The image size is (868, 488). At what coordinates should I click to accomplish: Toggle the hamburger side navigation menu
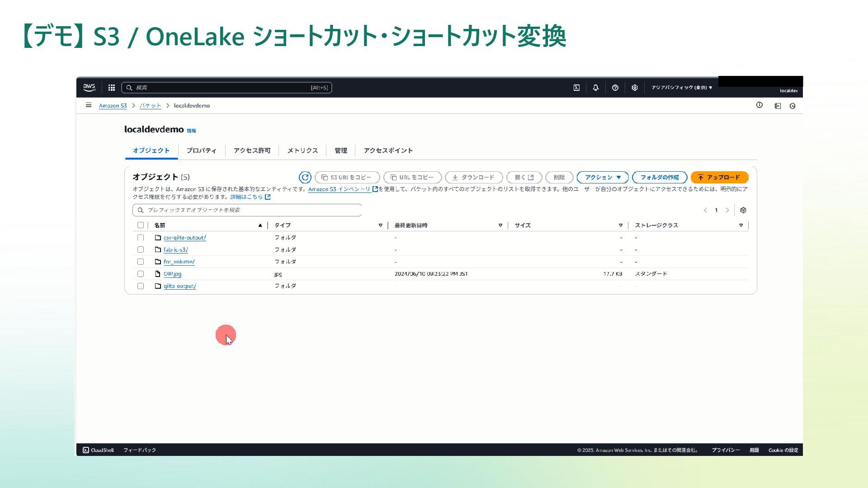[x=88, y=105]
